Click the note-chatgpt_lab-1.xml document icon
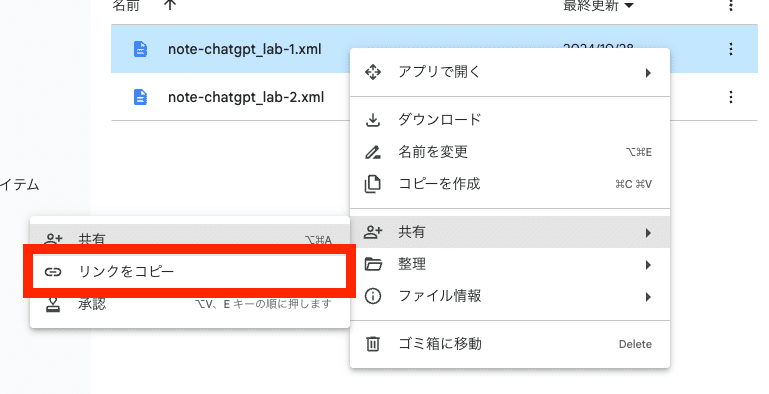This screenshot has height=394, width=769. (140, 49)
